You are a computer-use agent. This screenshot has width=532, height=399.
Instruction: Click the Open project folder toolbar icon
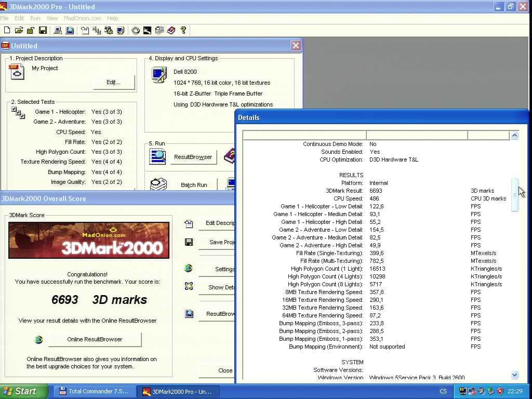[19, 30]
